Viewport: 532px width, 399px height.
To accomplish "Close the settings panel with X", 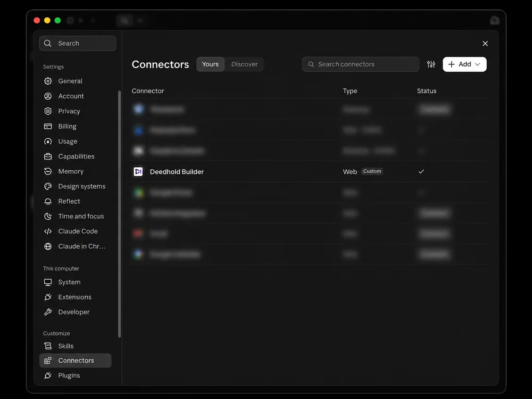I will pos(485,43).
